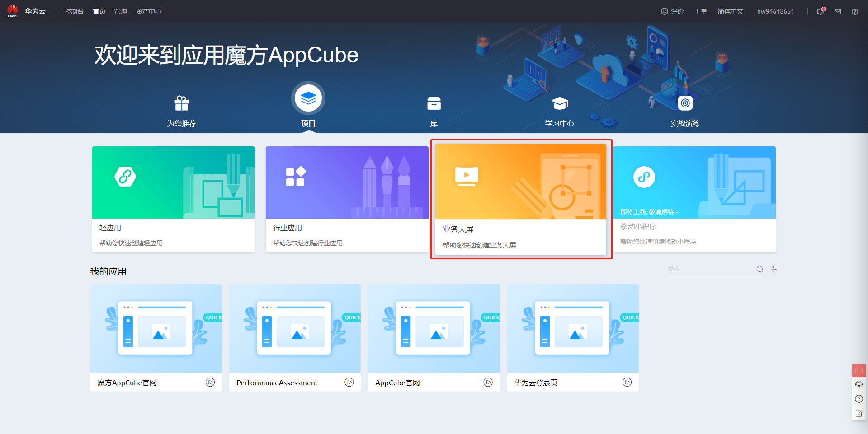This screenshot has height=434, width=868.
Task: Click the 项目 layers icon
Action: click(x=308, y=98)
